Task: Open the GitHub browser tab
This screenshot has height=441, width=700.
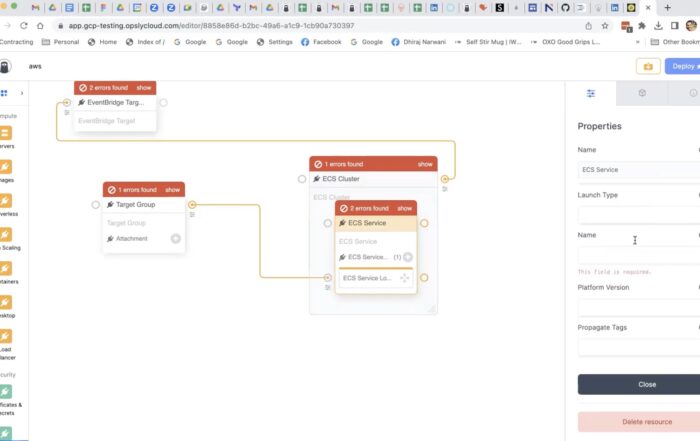Action: click(565, 8)
